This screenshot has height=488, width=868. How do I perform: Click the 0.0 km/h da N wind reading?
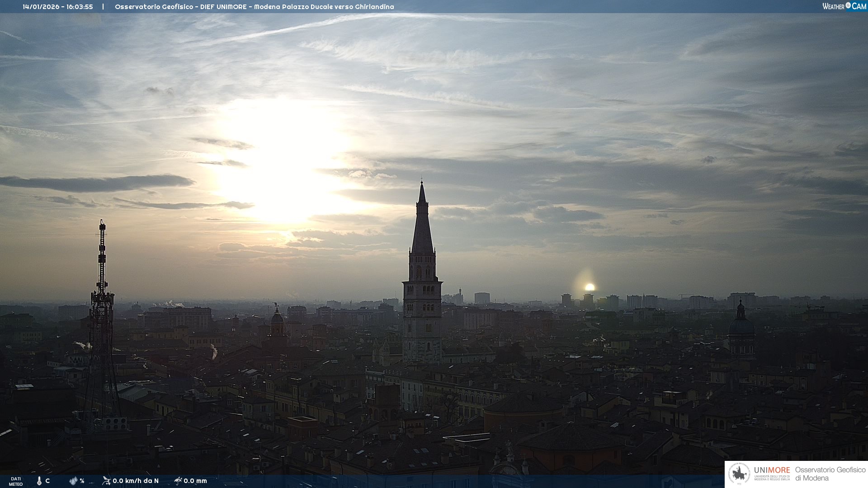point(136,481)
